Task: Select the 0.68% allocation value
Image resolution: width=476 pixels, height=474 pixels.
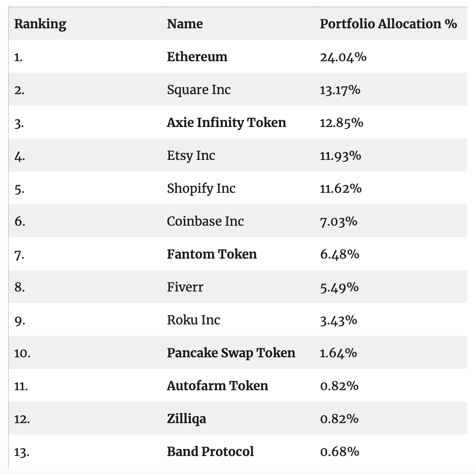Action: click(x=340, y=452)
